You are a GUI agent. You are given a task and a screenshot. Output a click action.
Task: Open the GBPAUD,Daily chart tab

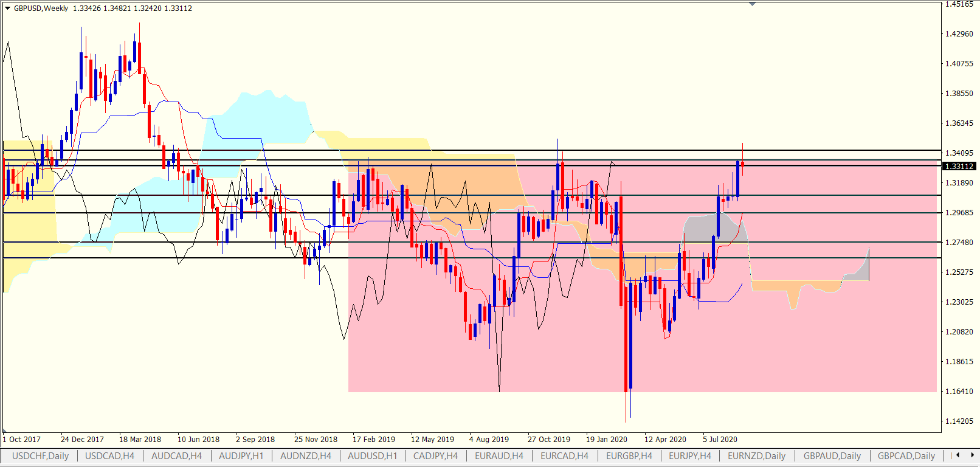click(x=832, y=456)
